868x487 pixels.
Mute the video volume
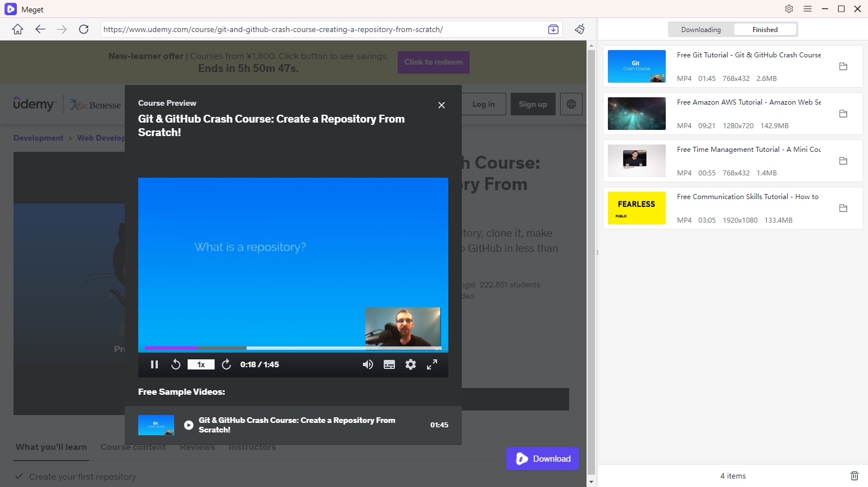367,364
